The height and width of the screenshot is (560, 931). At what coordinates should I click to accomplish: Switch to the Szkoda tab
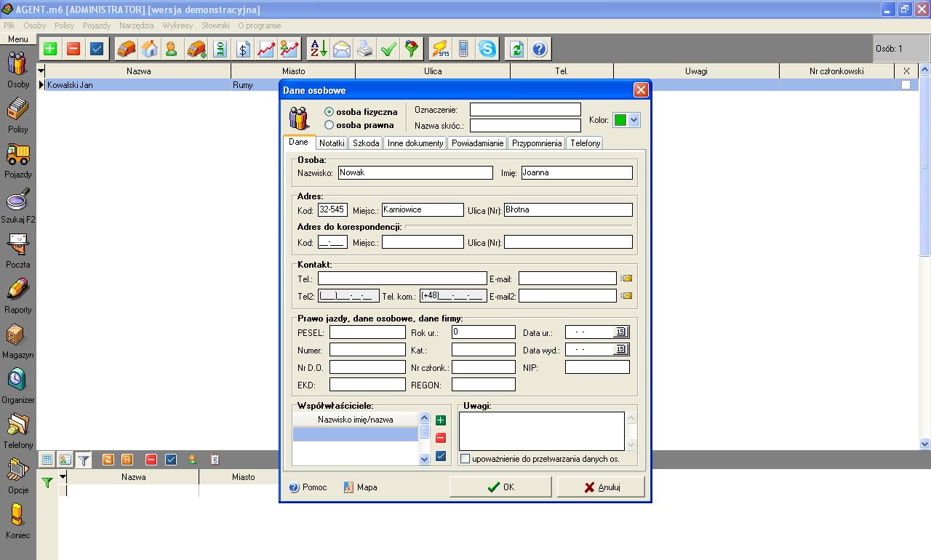(366, 143)
